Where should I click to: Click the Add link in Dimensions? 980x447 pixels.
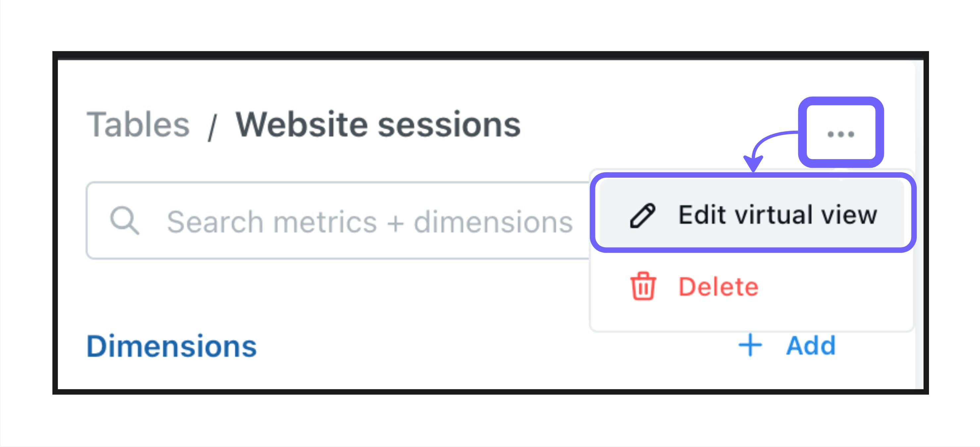[x=811, y=345]
